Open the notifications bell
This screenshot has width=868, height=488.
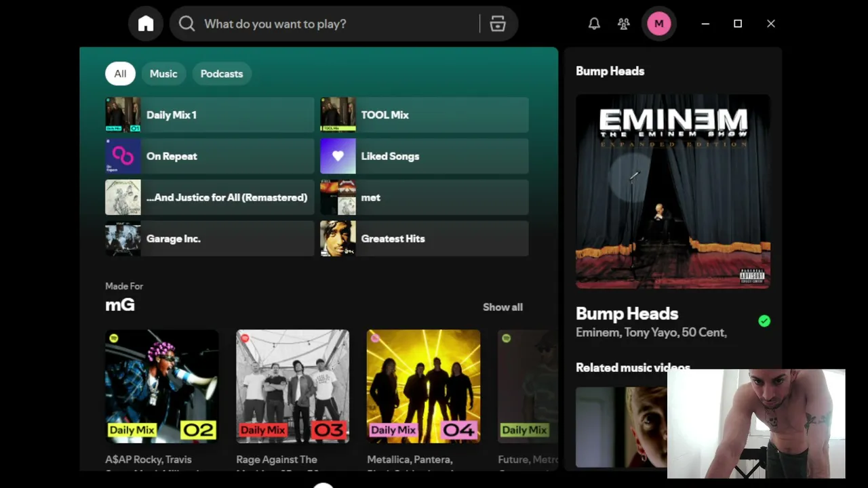click(x=594, y=24)
